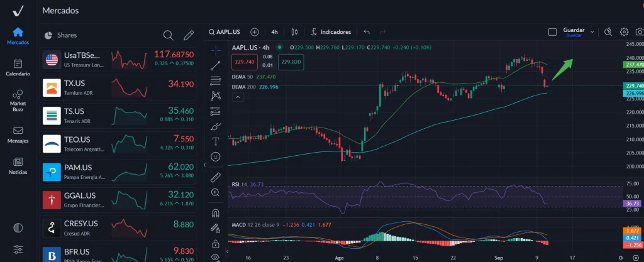The image size is (644, 262).
Task: Select the crosshair cursor tool
Action: click(x=216, y=50)
